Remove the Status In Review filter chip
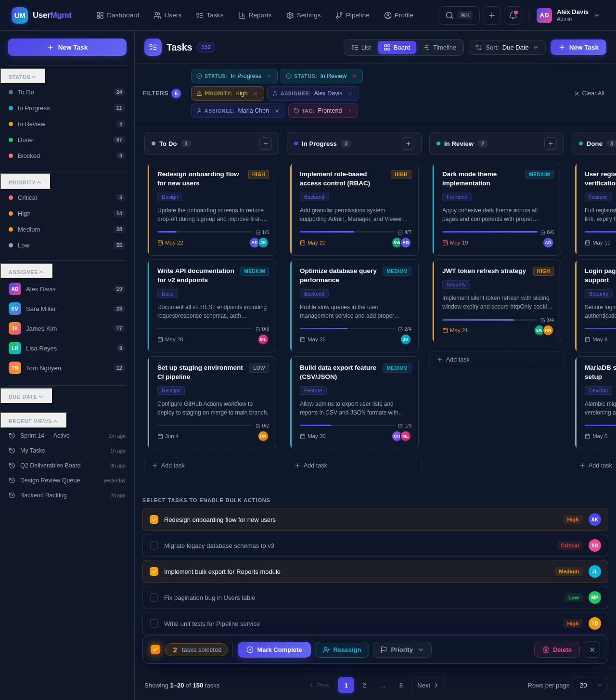The image size is (616, 700). tap(354, 76)
